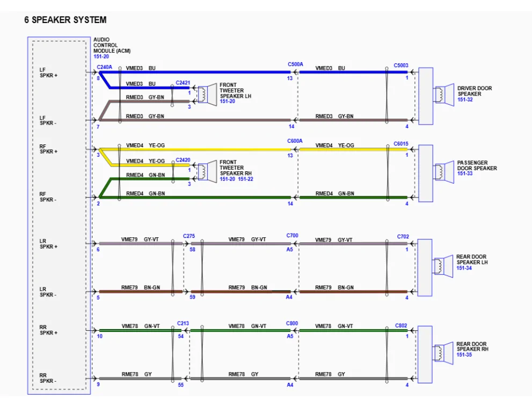
Task: Click the Passenger Door Speaker symbol
Action: click(443, 172)
